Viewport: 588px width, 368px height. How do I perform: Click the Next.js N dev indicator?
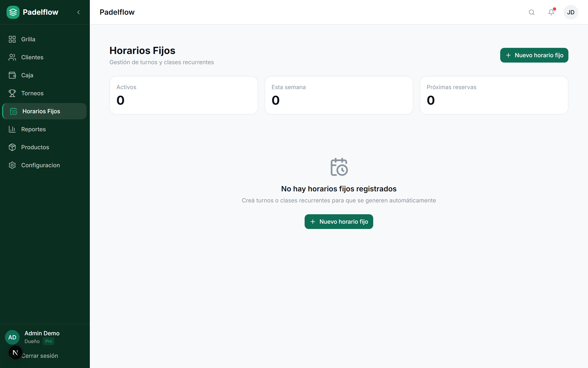click(15, 353)
